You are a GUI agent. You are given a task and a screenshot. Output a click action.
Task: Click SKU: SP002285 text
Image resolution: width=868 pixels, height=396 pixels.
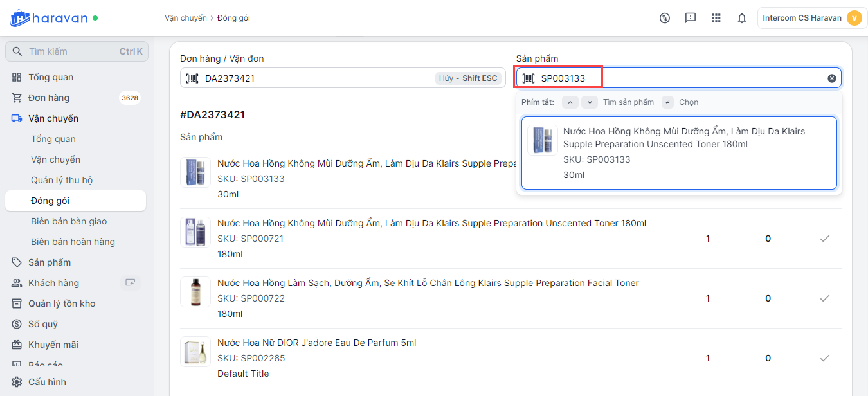251,358
